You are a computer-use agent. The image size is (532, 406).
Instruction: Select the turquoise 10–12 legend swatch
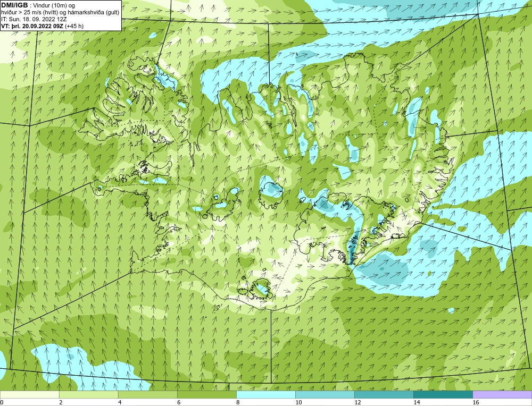[325, 394]
